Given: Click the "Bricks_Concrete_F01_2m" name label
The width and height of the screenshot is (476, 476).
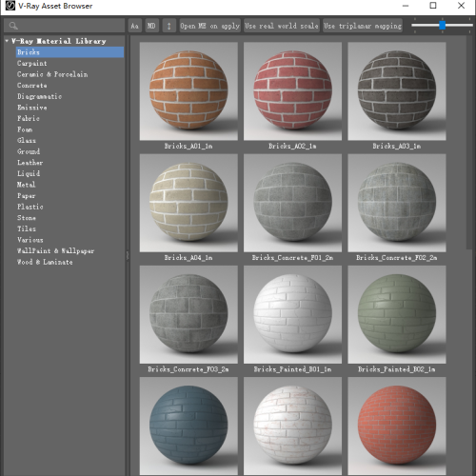Looking at the screenshot, I should pos(292,258).
